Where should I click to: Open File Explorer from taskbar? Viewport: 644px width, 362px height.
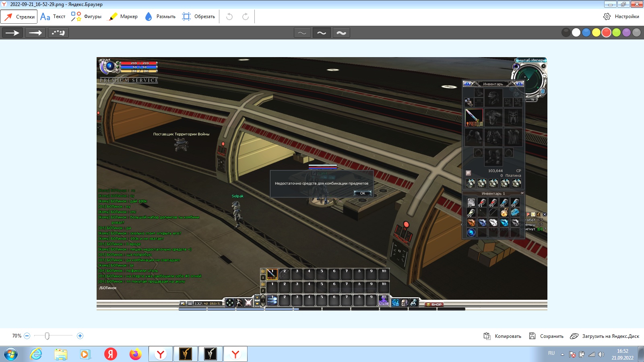point(61,354)
